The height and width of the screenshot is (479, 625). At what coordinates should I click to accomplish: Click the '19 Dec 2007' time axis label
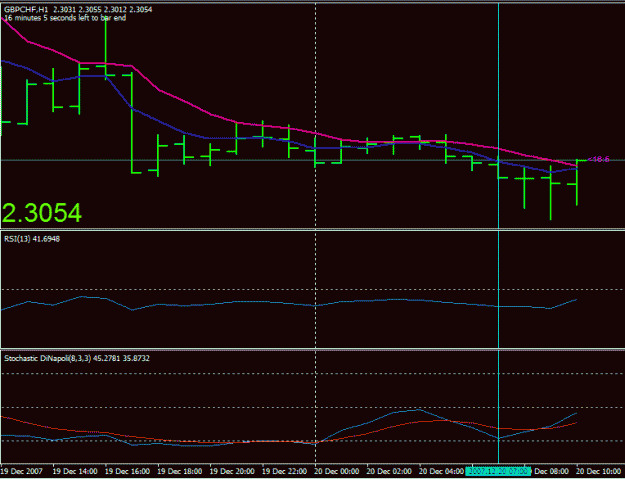point(24,471)
